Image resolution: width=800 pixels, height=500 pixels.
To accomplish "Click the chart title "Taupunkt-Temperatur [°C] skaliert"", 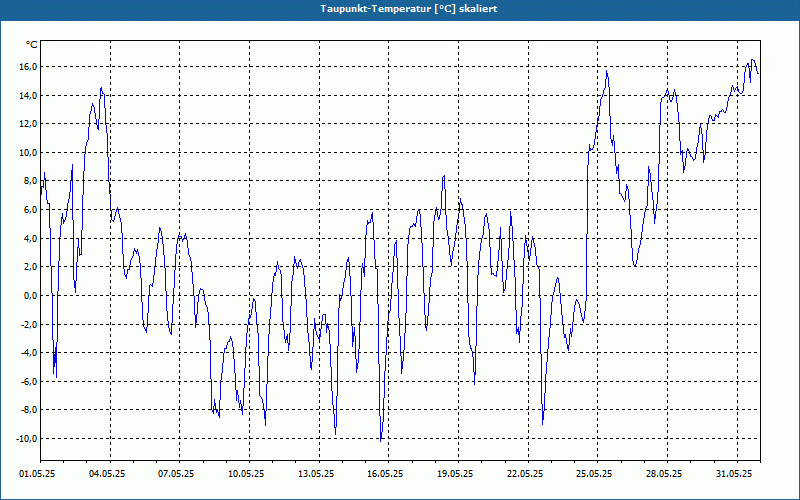I will click(409, 9).
